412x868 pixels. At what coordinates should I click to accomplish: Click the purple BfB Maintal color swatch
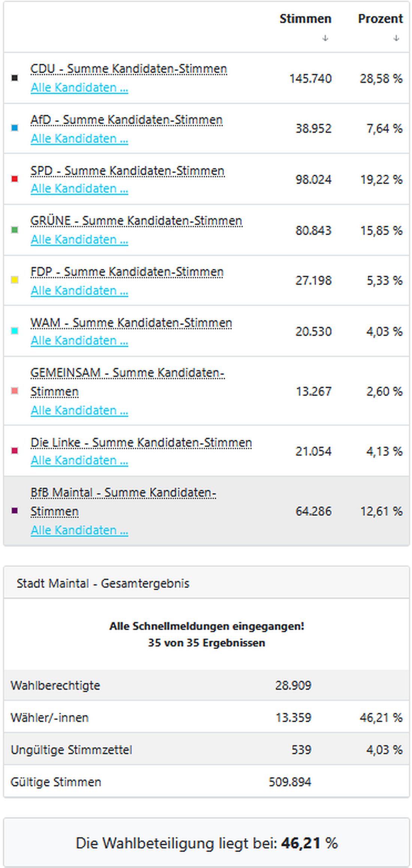(x=14, y=511)
